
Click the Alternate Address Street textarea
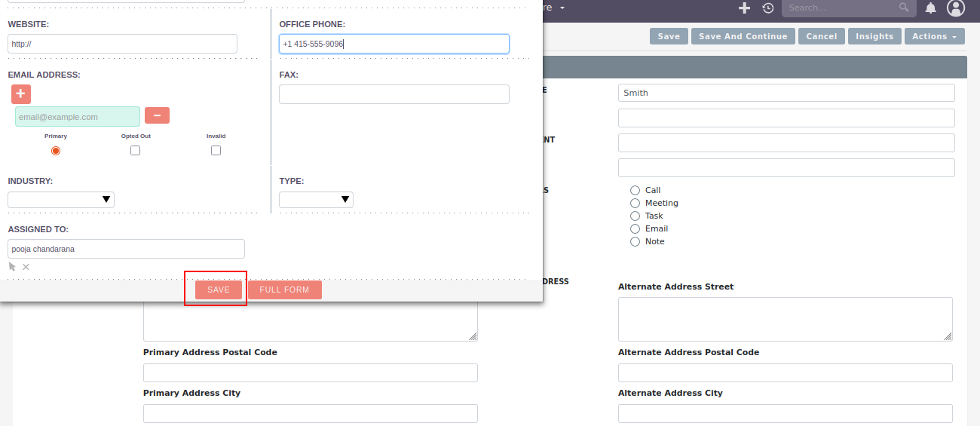[x=786, y=319]
